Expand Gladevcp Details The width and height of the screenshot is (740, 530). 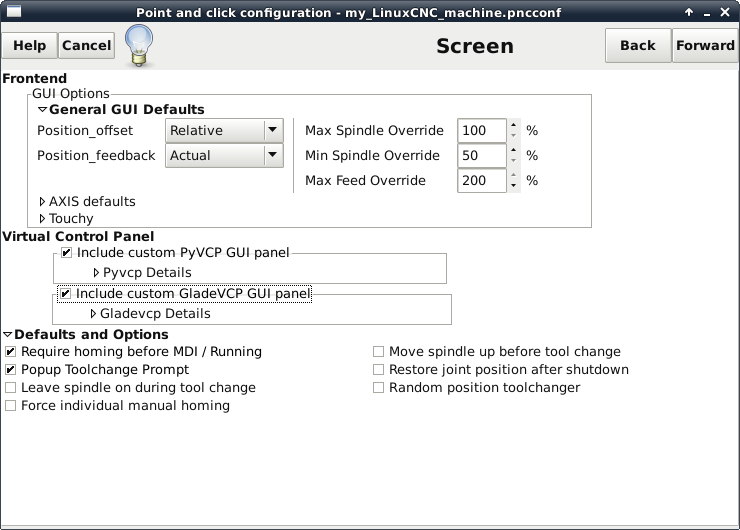tap(94, 314)
